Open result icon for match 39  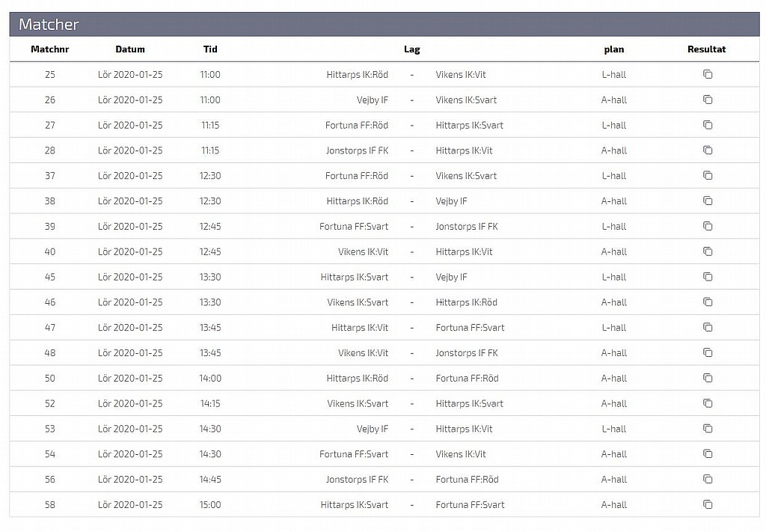(708, 226)
